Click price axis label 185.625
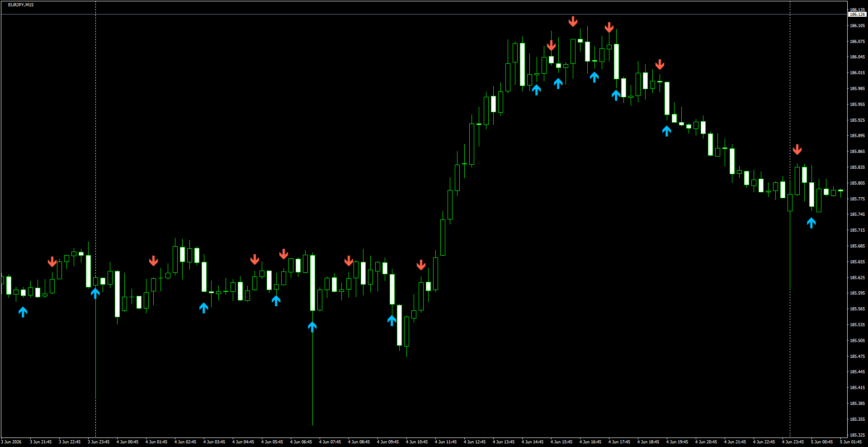868x447 pixels. 857,278
